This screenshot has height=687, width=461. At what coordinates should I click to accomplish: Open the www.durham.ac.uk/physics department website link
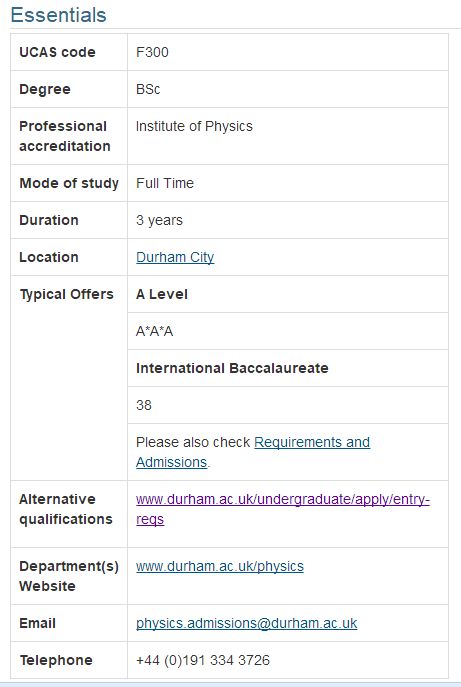click(220, 566)
